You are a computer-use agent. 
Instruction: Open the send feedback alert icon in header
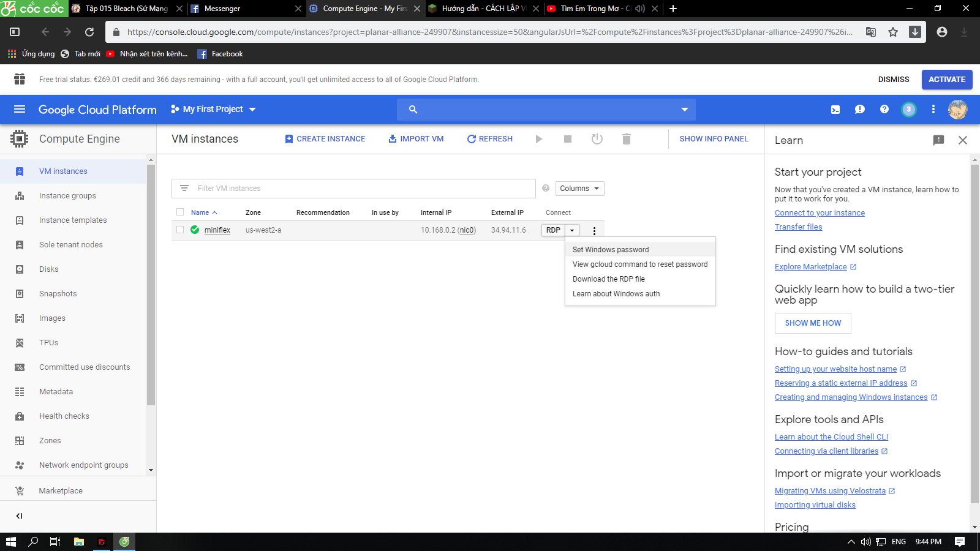pyautogui.click(x=860, y=110)
